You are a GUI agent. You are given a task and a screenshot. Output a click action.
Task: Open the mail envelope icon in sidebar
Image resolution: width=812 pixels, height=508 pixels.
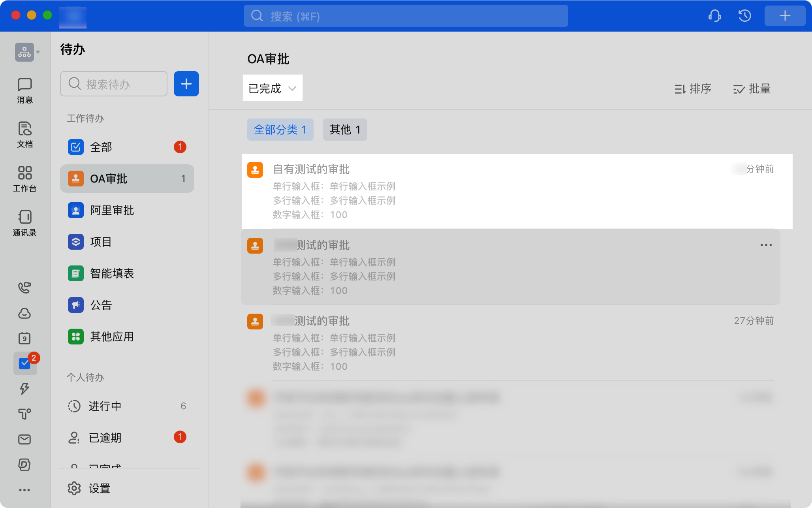(x=24, y=439)
